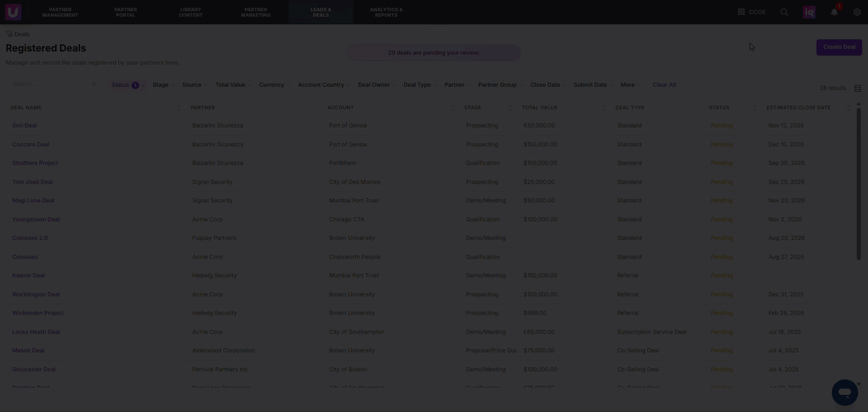Sort by Deal Name column arrows
Viewport: 868px width, 412px height.
click(x=179, y=108)
